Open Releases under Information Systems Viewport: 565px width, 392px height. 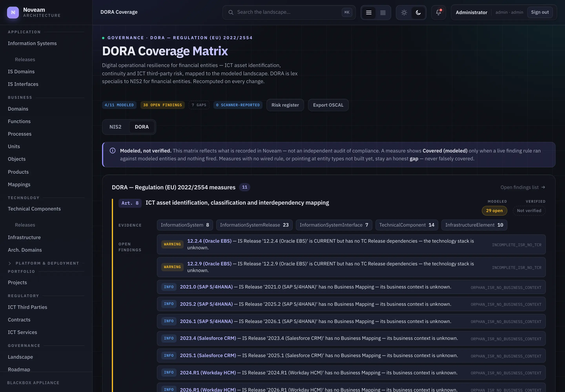point(25,59)
